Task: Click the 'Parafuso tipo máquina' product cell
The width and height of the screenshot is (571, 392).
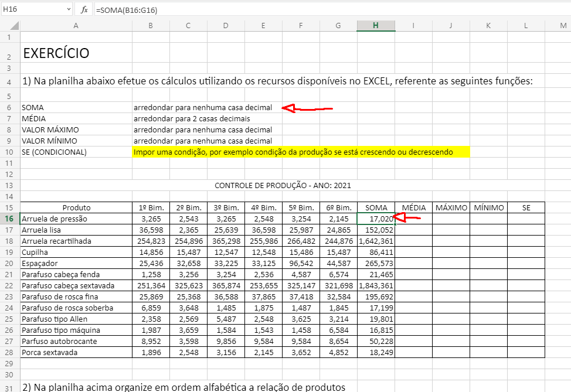Action: 76,330
